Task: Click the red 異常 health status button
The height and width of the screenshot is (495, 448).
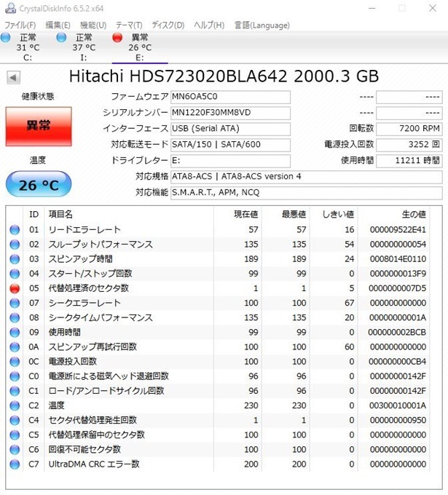Action: 39,126
